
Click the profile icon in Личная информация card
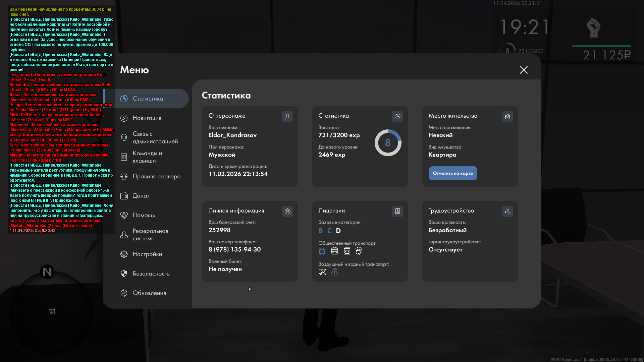[287, 212]
